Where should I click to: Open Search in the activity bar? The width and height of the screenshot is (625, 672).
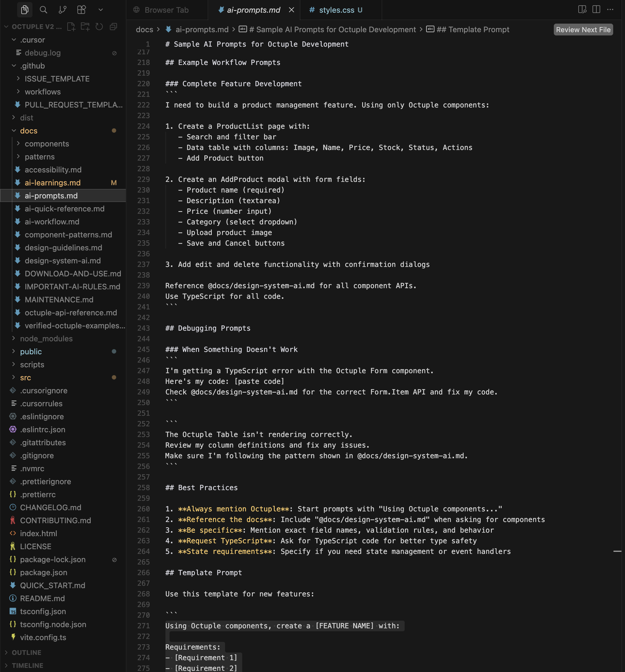(x=43, y=10)
